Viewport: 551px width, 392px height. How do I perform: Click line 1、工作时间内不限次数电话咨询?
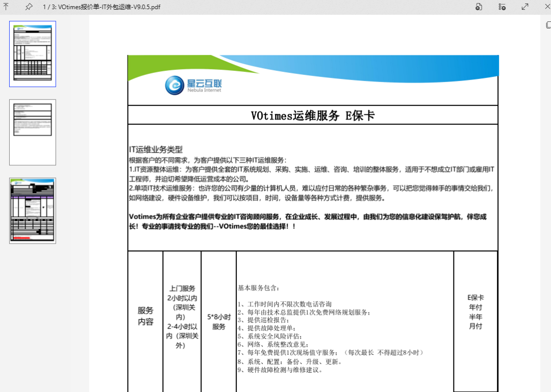tap(285, 304)
